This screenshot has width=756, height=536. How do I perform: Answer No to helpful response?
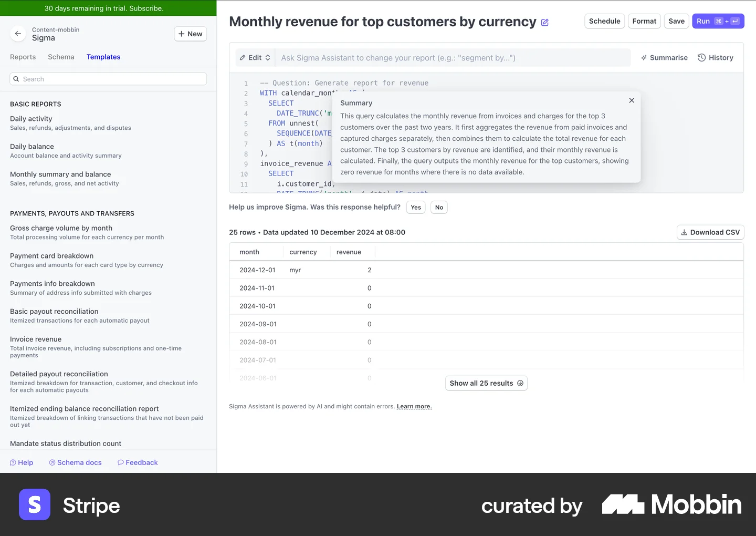coord(439,208)
